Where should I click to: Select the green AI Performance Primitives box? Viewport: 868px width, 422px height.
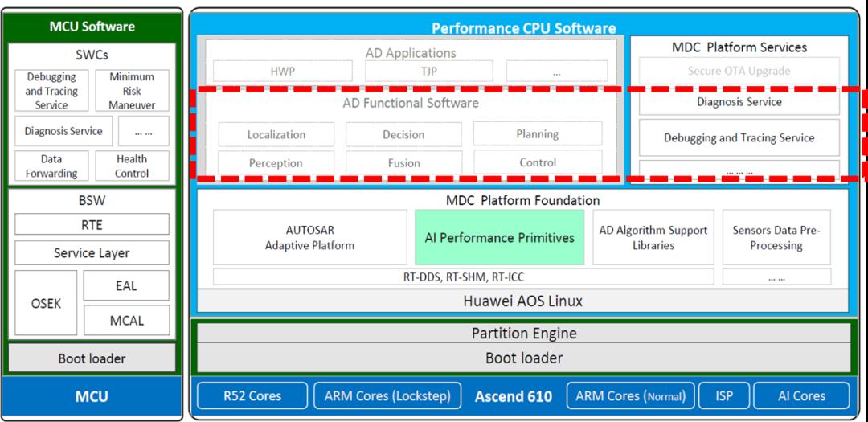click(x=499, y=237)
